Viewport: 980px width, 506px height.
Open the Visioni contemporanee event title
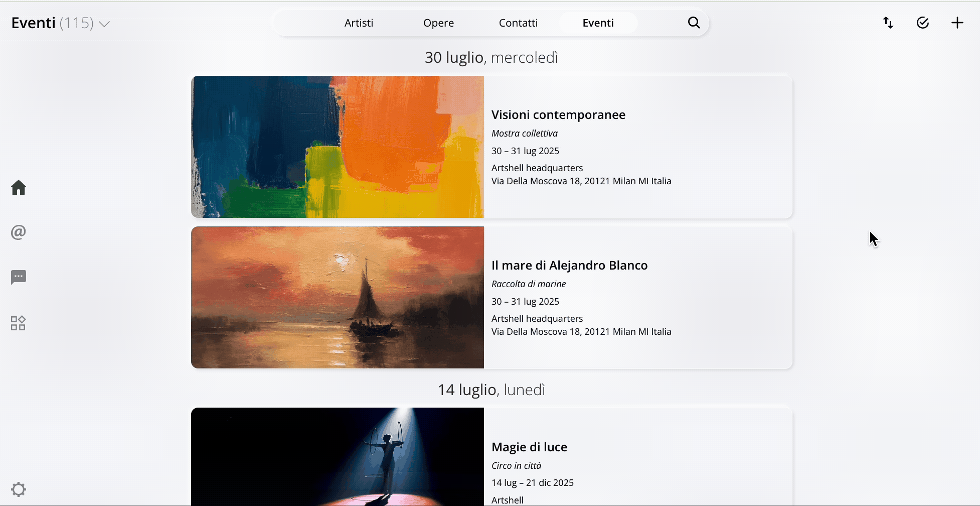coord(558,114)
